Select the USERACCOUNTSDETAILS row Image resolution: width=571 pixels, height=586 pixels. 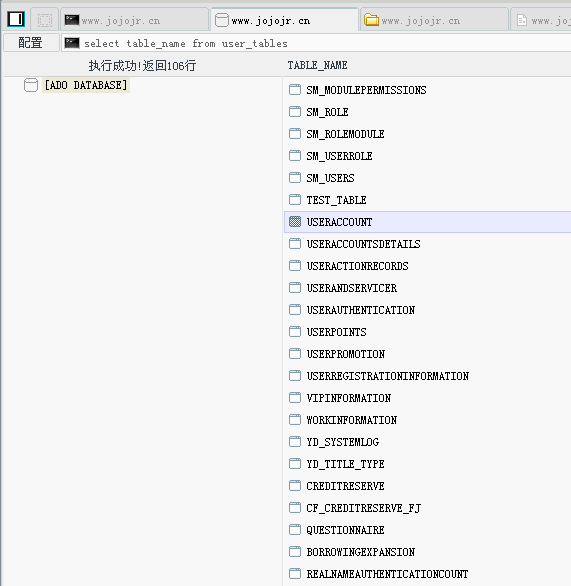tap(428, 244)
